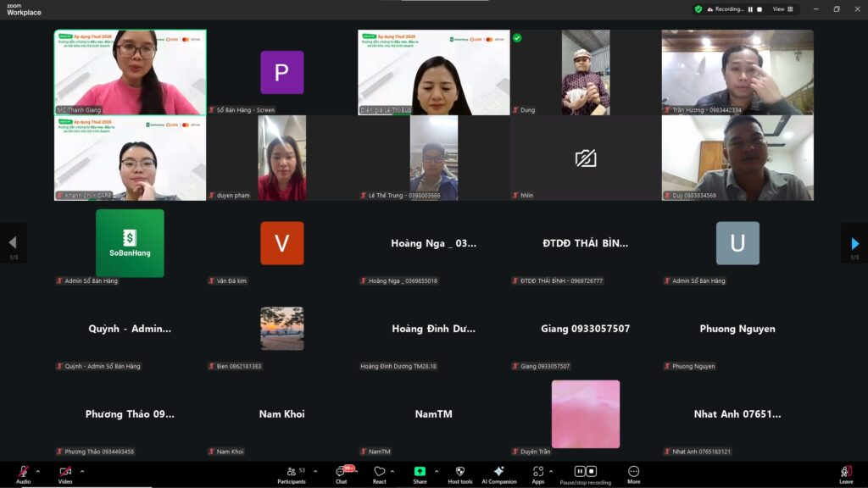Open the More options menu

(x=633, y=472)
